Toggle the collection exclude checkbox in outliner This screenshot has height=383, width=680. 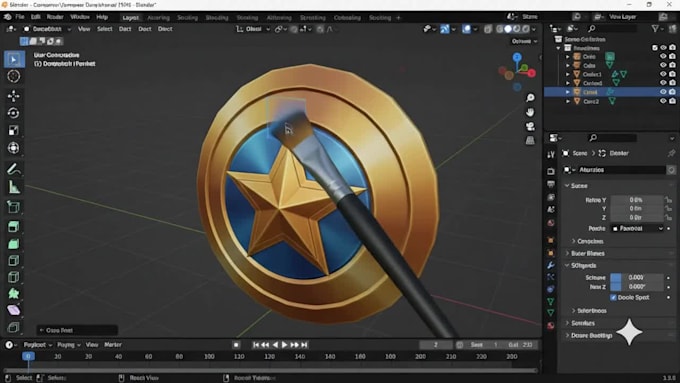point(655,48)
